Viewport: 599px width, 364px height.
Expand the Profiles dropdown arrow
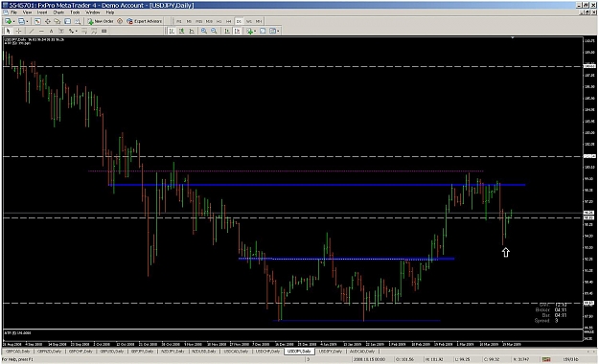pyautogui.click(x=27, y=22)
